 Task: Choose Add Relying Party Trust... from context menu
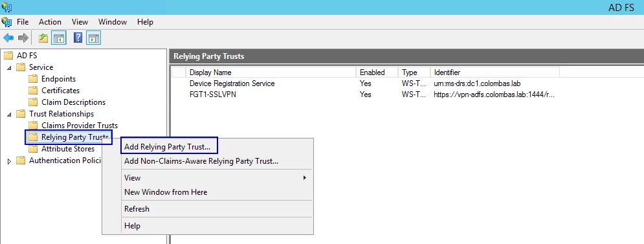pos(167,147)
